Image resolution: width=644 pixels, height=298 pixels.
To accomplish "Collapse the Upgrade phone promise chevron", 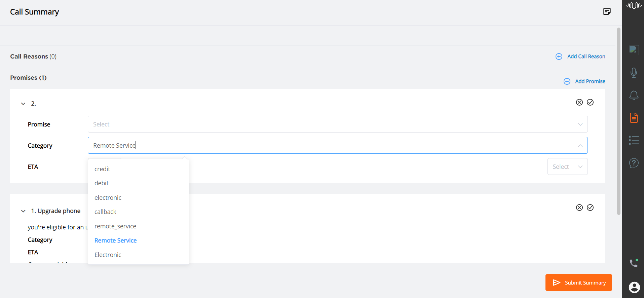I will 23,211.
